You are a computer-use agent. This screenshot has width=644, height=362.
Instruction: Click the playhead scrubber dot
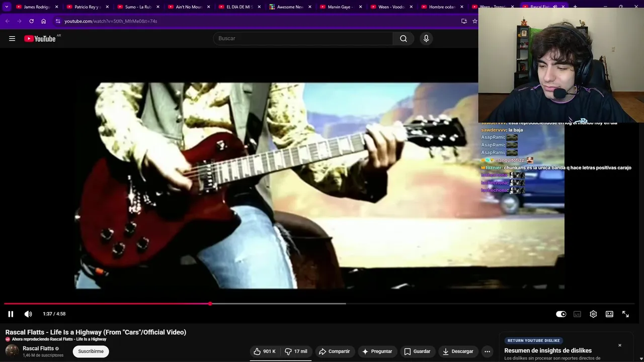[x=210, y=304]
